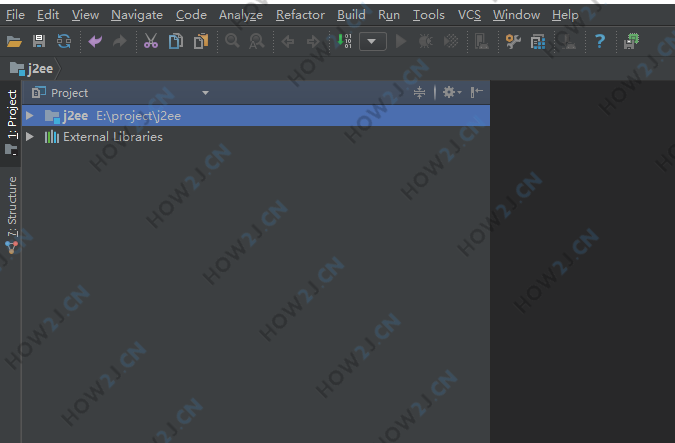The width and height of the screenshot is (675, 443).
Task: Click the Help question mark icon
Action: (600, 41)
